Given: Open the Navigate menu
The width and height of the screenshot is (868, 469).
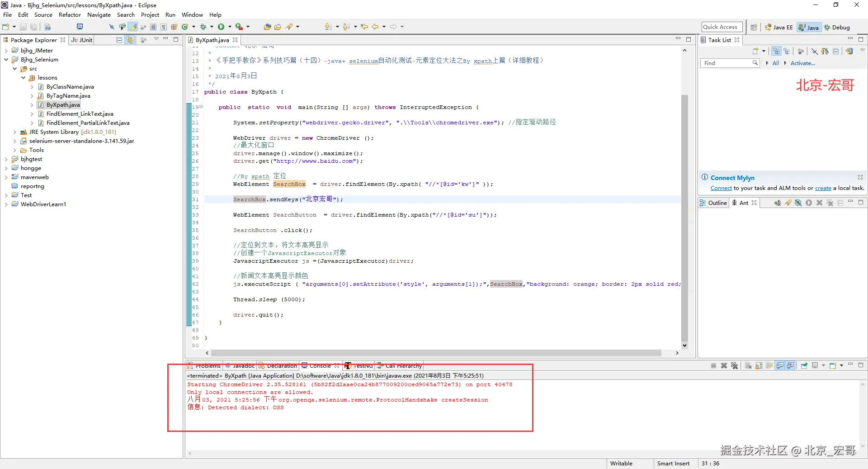Looking at the screenshot, I should 99,15.
